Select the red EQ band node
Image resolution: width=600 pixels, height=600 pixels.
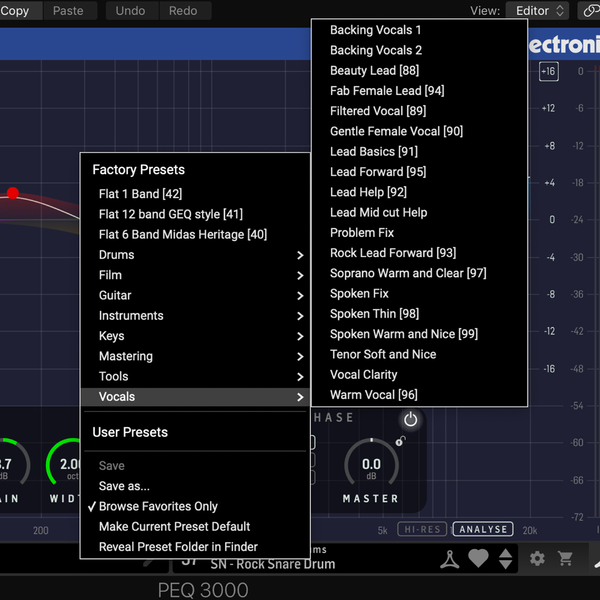coord(13,193)
